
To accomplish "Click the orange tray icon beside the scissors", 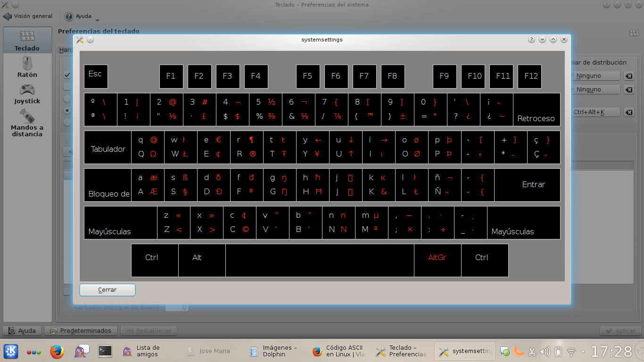I will [x=519, y=352].
